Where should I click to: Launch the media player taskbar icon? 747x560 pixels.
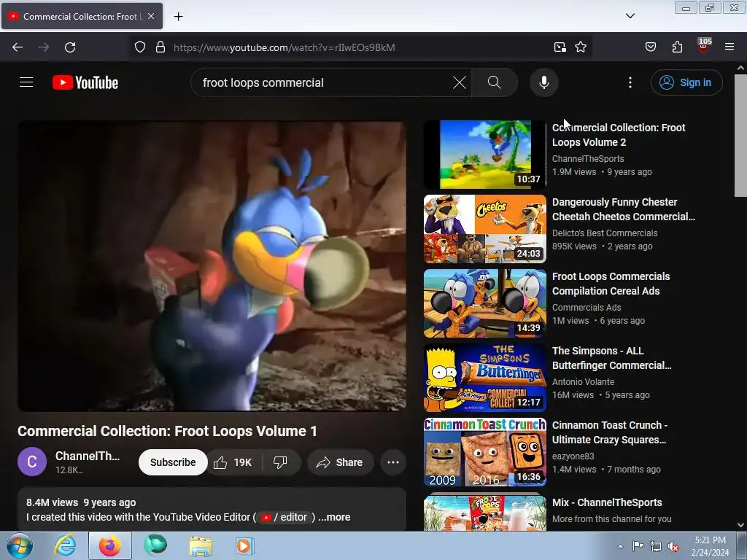tap(245, 545)
